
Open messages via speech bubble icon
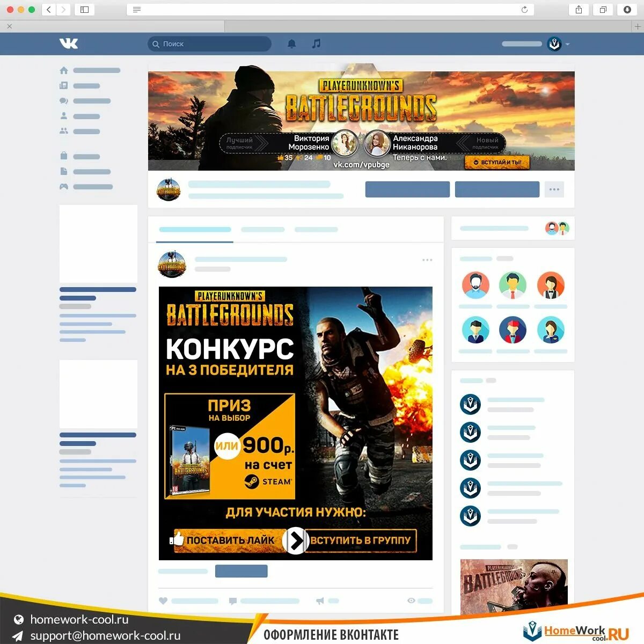click(x=63, y=101)
